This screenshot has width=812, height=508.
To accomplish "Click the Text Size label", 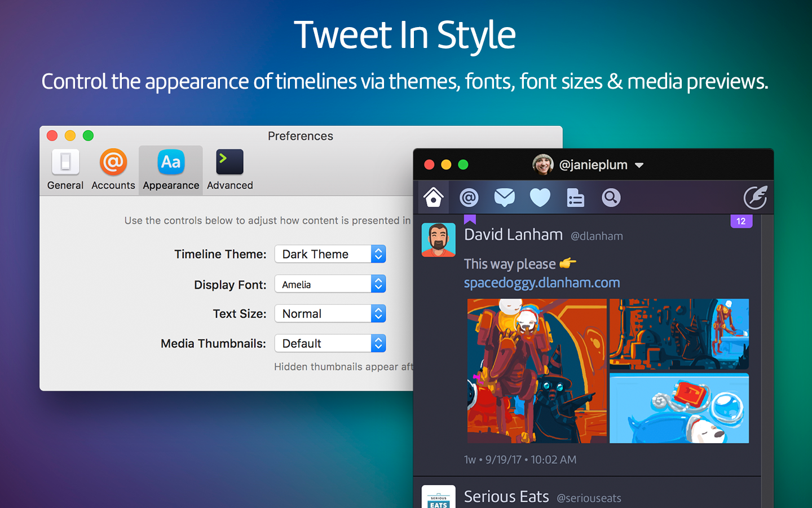I will 239,313.
